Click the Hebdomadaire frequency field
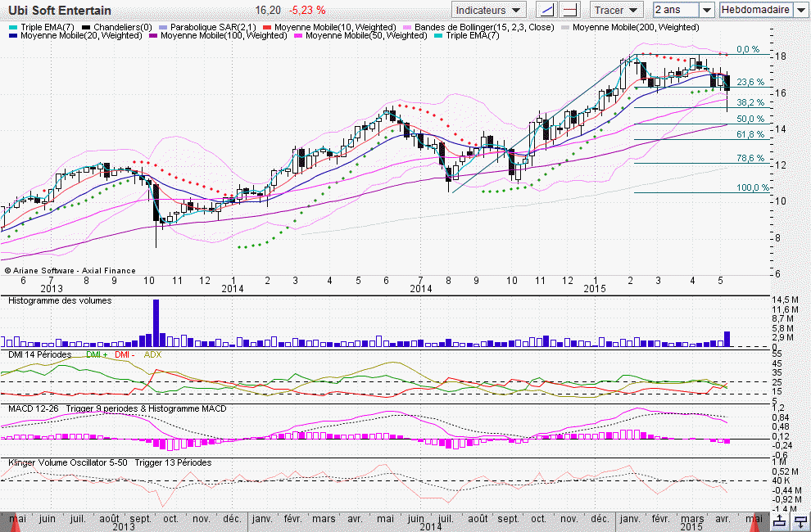This screenshot has width=811, height=532. pos(756,10)
